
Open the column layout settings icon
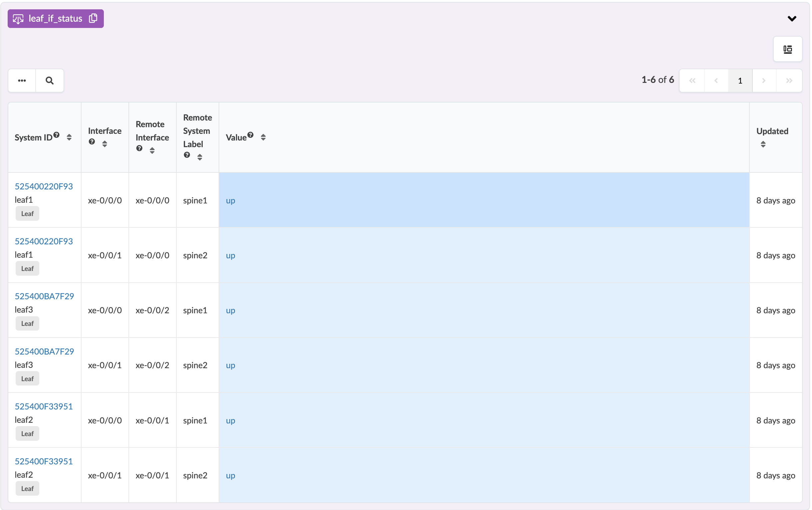[x=787, y=49]
